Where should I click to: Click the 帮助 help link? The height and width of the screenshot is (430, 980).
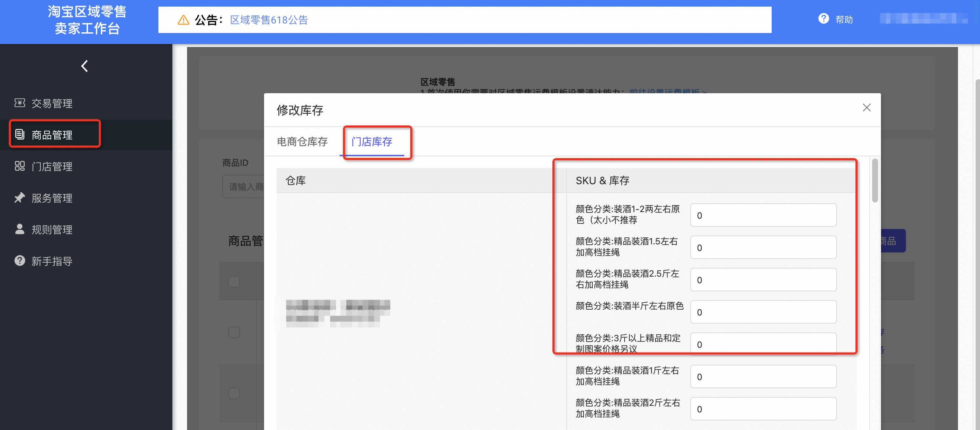(x=844, y=19)
